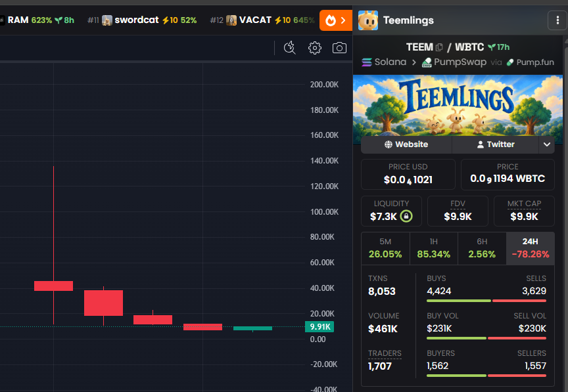The image size is (568, 392).
Task: Open the Teemlings Twitter link
Action: pyautogui.click(x=496, y=144)
